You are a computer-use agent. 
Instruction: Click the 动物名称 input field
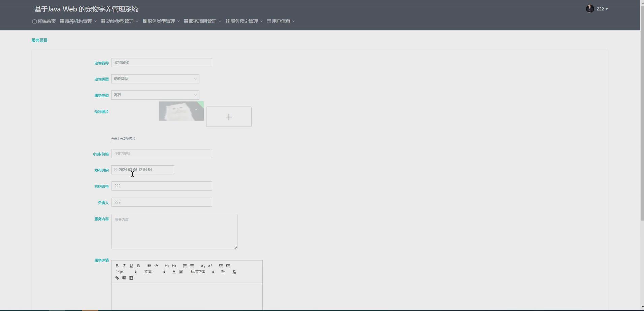click(162, 63)
